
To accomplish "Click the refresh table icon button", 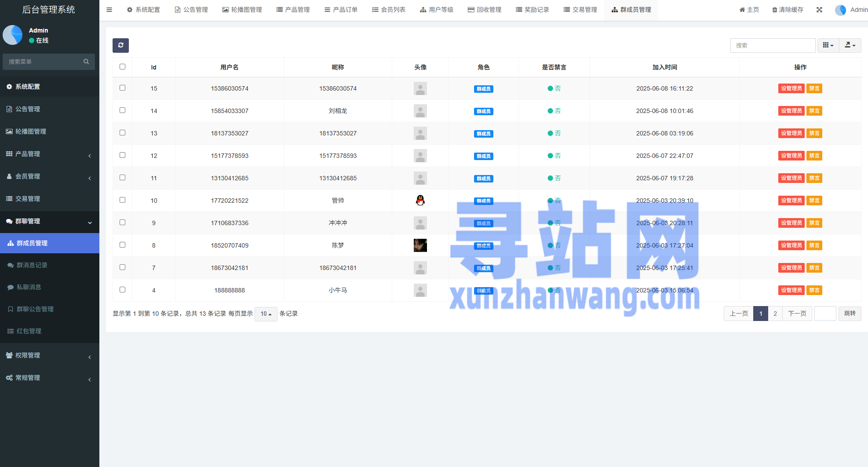I will tap(120, 45).
